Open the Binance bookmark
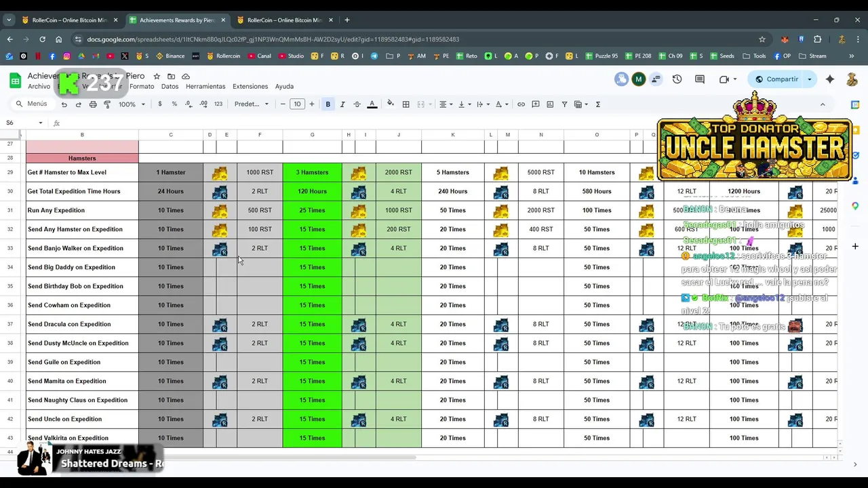Viewport: 868px width, 488px height. tap(170, 56)
